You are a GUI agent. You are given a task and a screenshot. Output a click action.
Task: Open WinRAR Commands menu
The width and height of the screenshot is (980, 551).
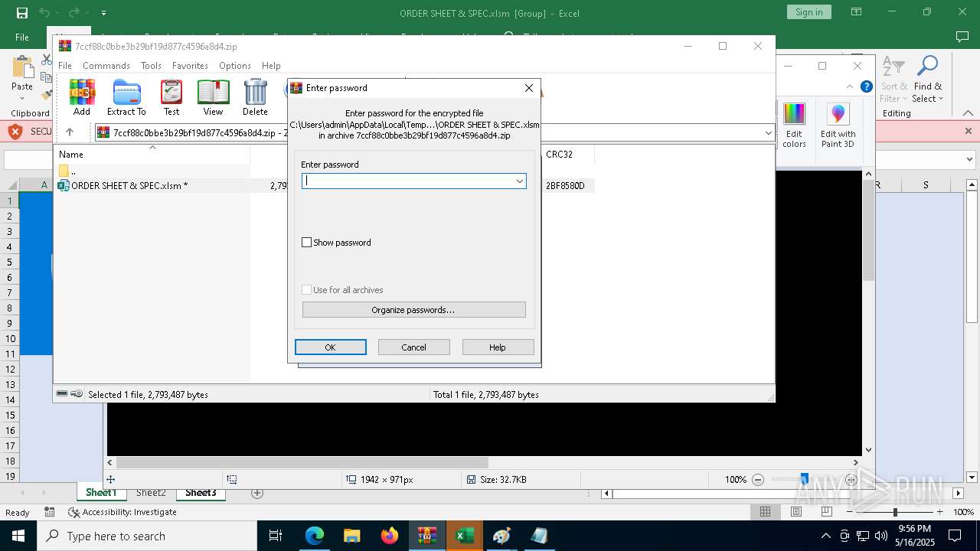click(x=106, y=66)
